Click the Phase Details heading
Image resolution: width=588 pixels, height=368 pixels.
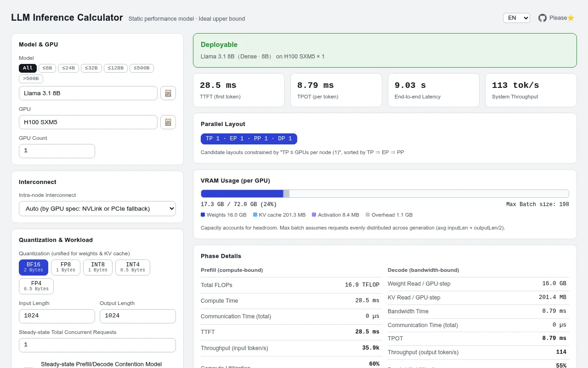tap(221, 256)
